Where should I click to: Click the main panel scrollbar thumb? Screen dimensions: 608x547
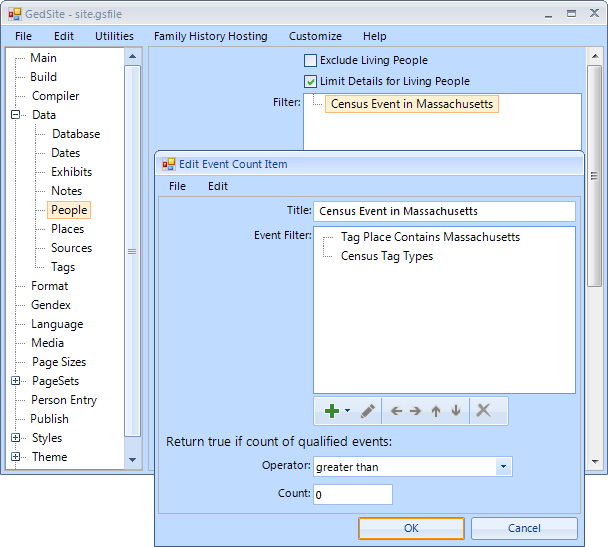click(x=594, y=176)
